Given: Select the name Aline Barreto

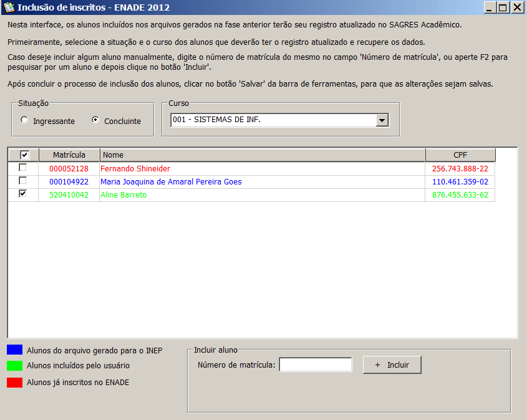Looking at the screenshot, I should tap(123, 194).
